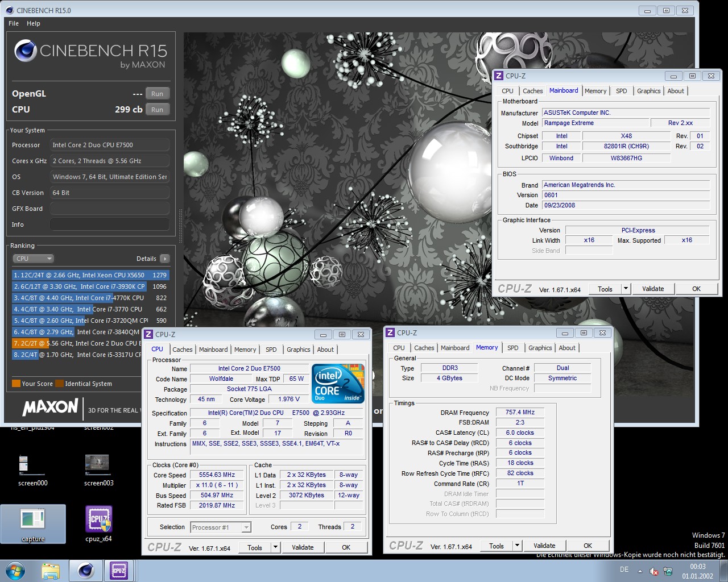Screen dimensions: 728x582
Task: Open CINEBENCH File menu
Action: (14, 23)
